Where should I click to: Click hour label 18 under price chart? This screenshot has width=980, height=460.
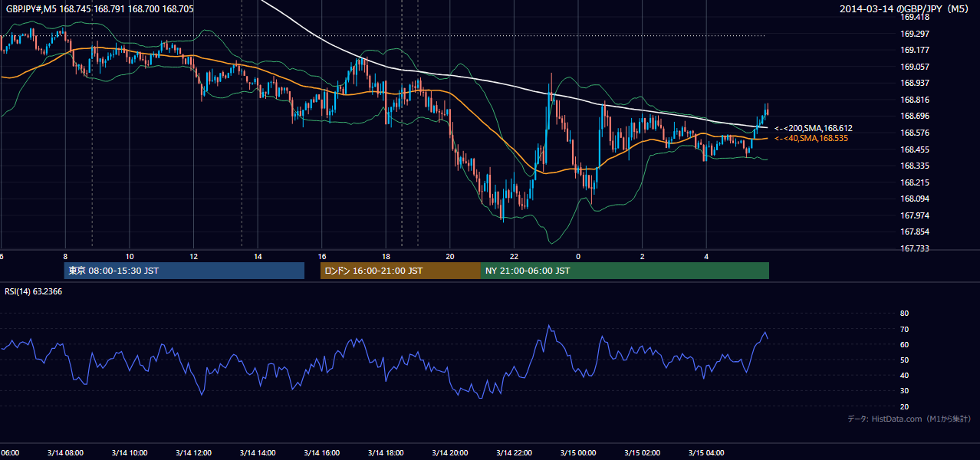point(386,256)
